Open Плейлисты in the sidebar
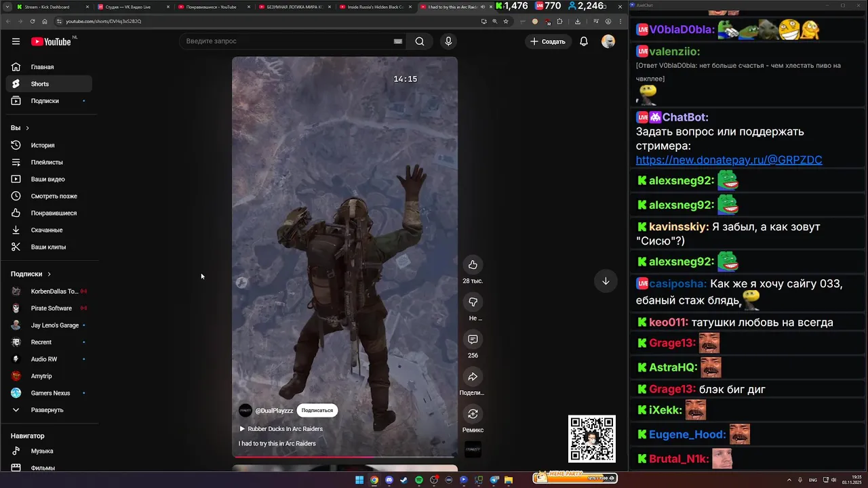The width and height of the screenshot is (868, 488). click(x=49, y=162)
